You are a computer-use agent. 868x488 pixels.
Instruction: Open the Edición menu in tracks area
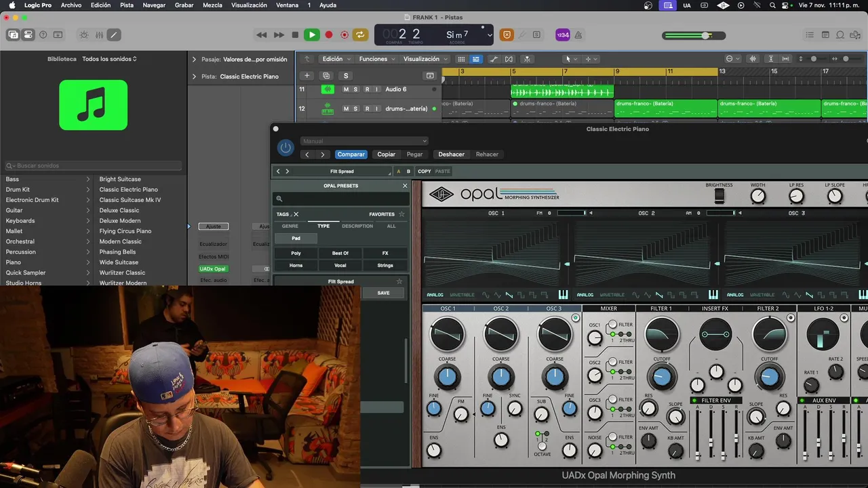click(335, 59)
